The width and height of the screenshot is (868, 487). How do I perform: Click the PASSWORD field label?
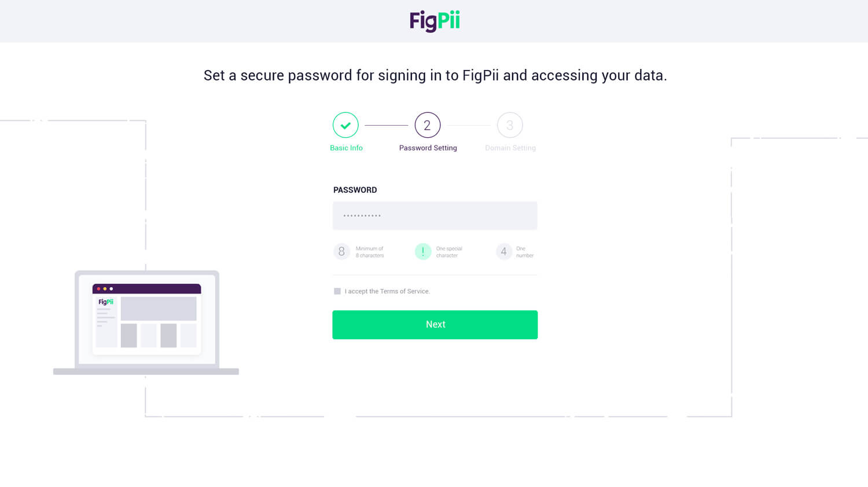[355, 190]
